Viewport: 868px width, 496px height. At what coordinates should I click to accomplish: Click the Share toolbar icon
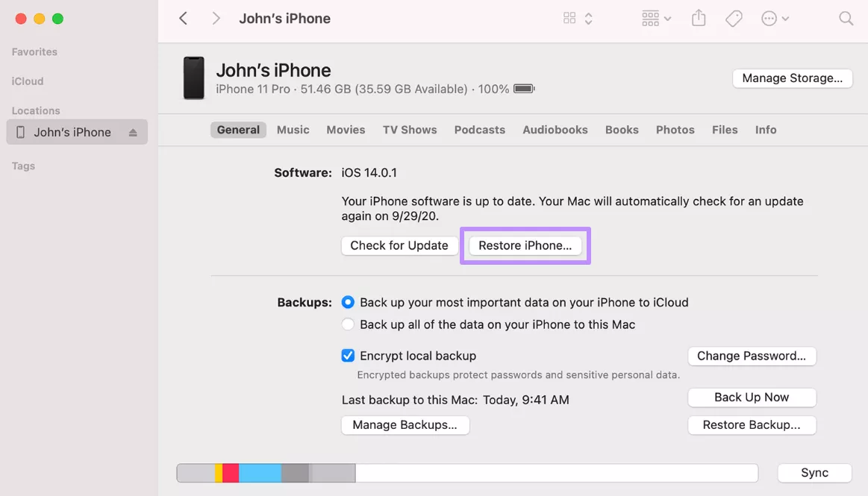[699, 18]
